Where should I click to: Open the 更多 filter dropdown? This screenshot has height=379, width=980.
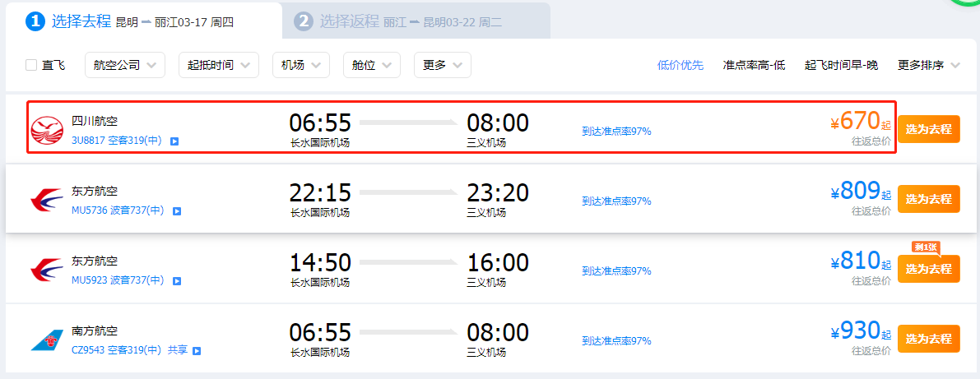coord(443,65)
